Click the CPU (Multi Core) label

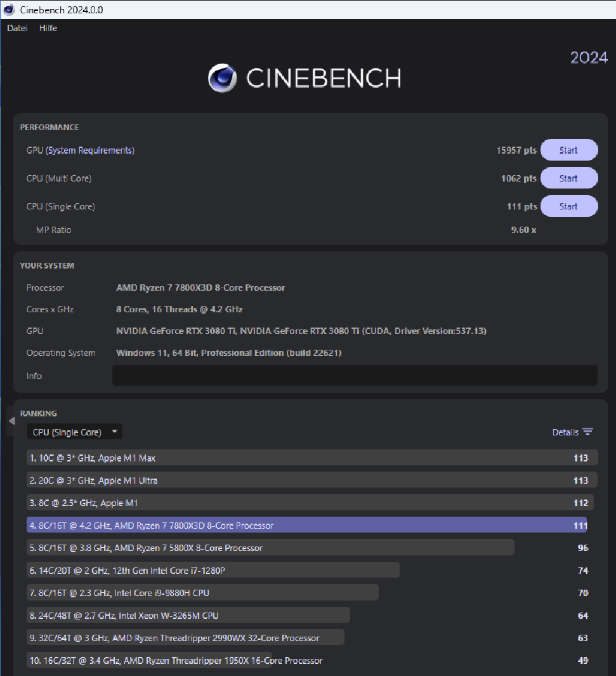59,178
